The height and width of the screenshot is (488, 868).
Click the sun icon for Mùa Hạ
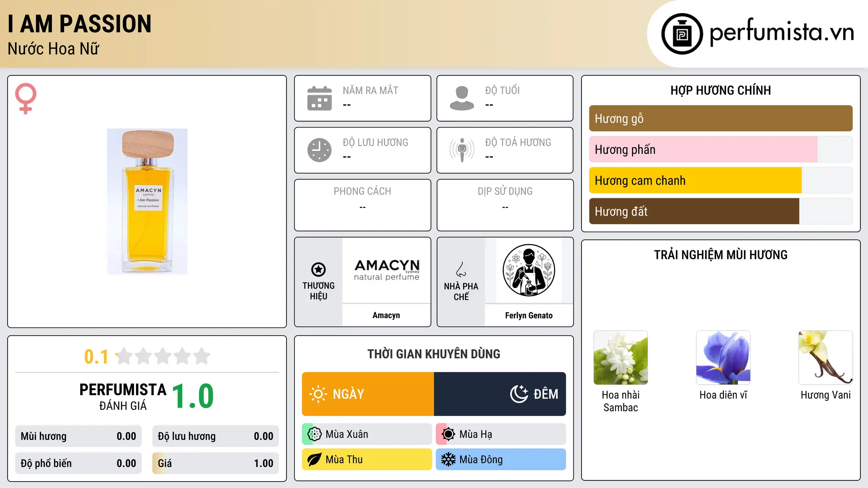pyautogui.click(x=448, y=434)
